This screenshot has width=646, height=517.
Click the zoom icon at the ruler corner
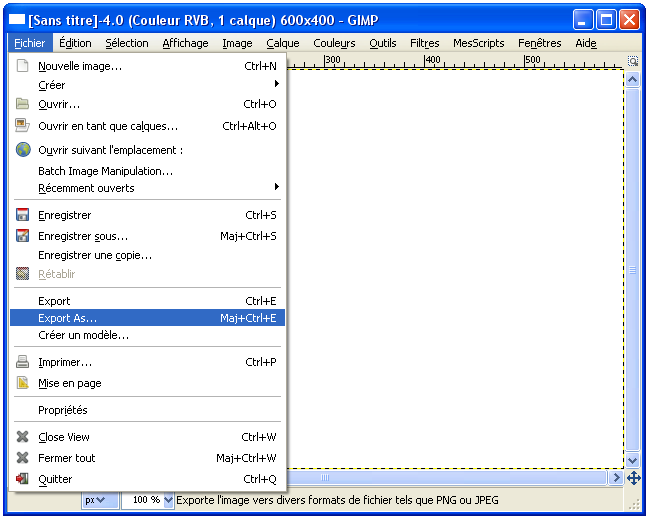click(x=633, y=61)
